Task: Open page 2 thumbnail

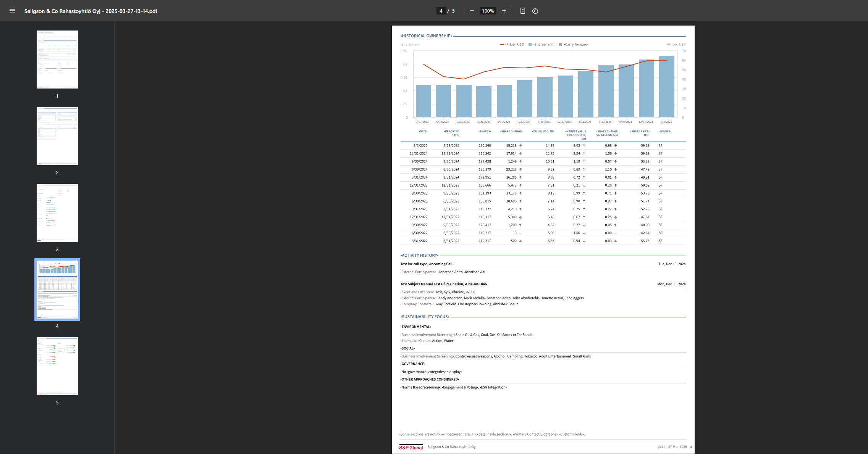Action: (x=57, y=136)
